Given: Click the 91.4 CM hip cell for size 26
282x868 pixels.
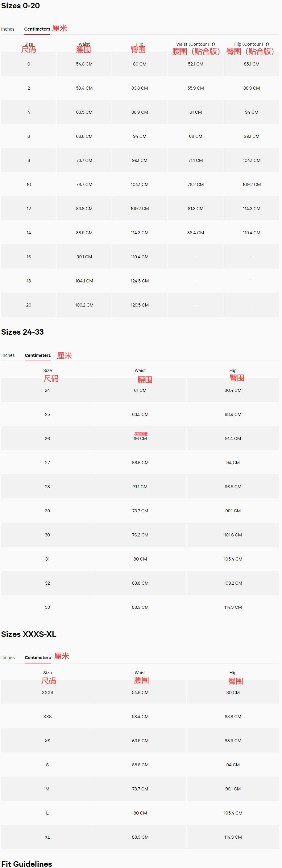Looking at the screenshot, I should pos(233,438).
